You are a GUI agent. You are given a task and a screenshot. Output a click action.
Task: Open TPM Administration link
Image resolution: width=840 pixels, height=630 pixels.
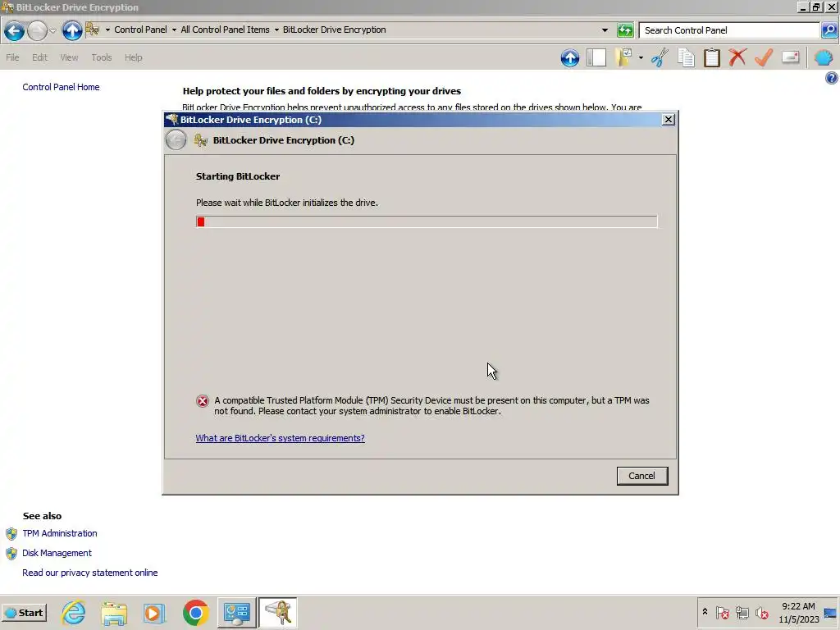pos(59,533)
